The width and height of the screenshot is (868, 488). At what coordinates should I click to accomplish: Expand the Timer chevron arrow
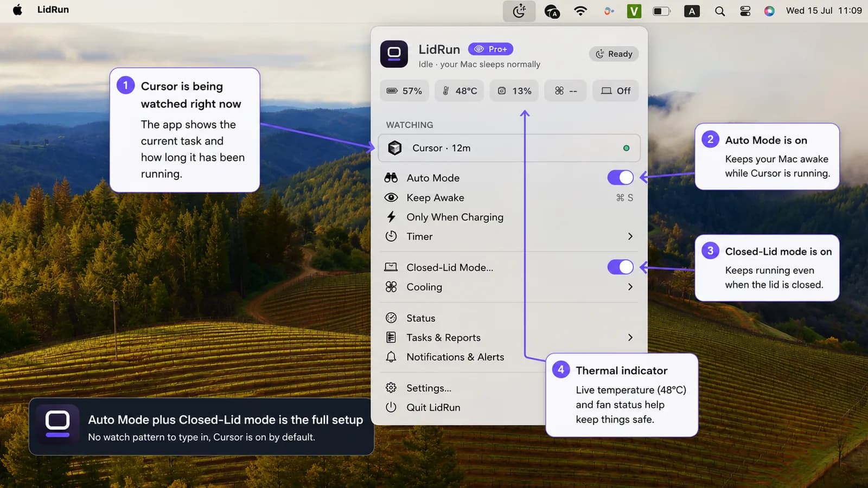click(x=630, y=236)
